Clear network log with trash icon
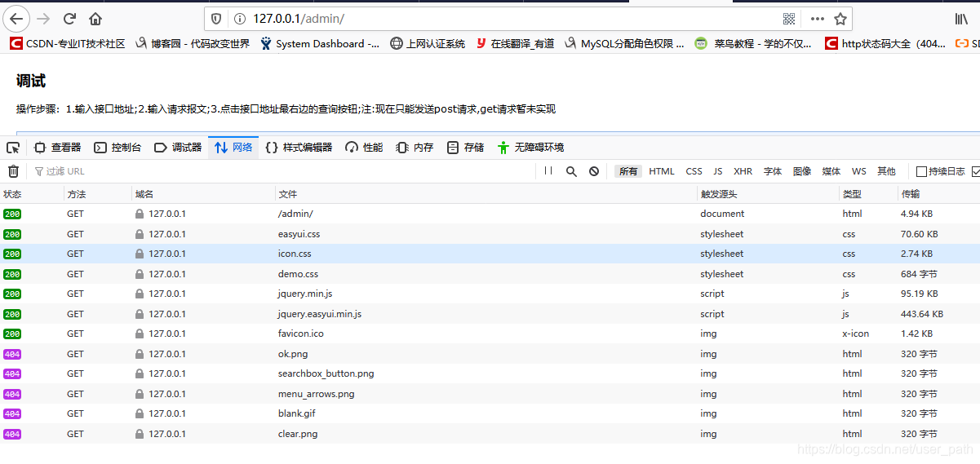This screenshot has width=980, height=464. click(x=13, y=171)
